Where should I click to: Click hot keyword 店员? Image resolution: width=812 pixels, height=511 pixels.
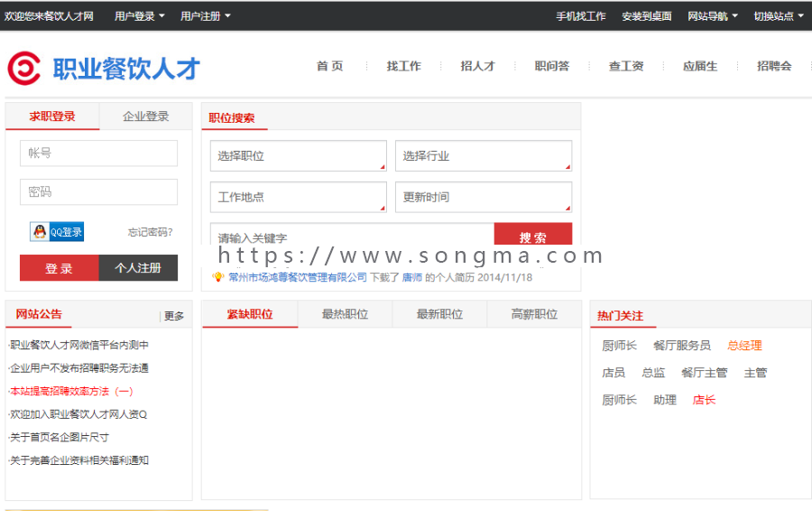pyautogui.click(x=614, y=373)
